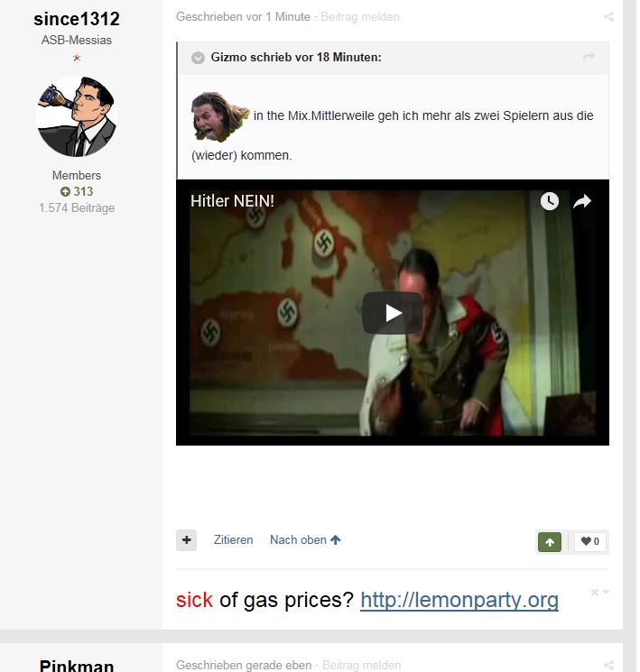Share Pinkman's post with the share icon
The height and width of the screenshot is (672, 640).
point(608,665)
